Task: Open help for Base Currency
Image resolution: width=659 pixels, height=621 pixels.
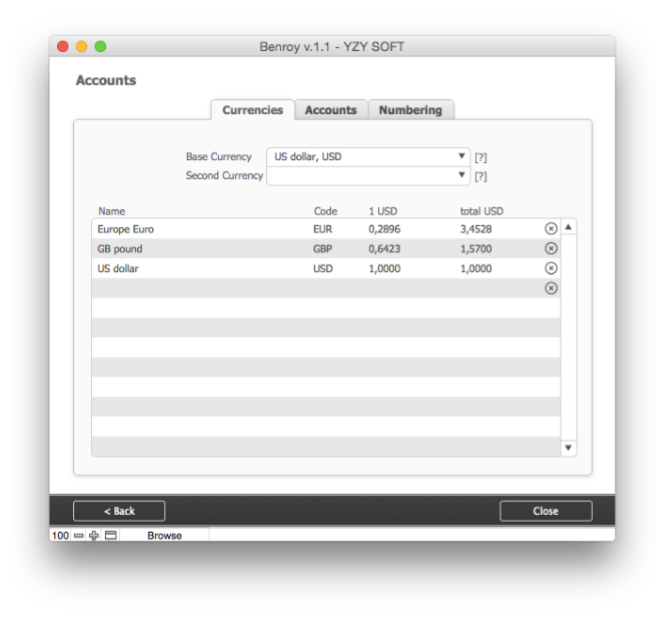Action: point(481,158)
